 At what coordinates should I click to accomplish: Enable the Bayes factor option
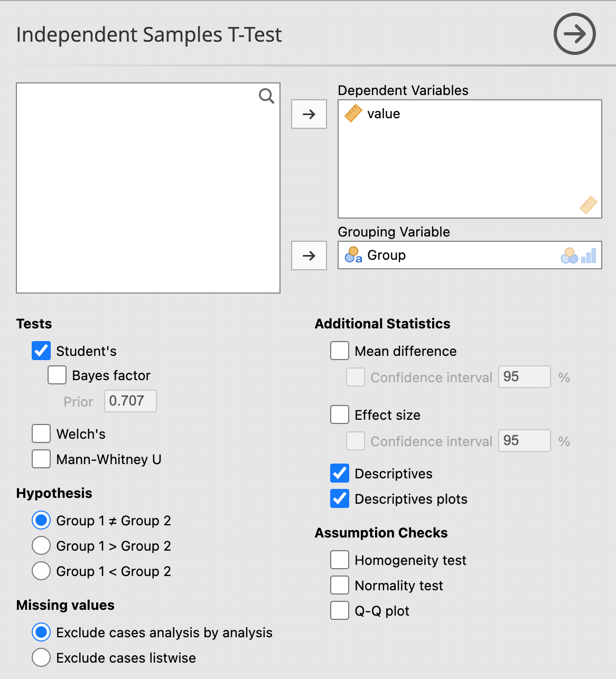coord(57,375)
